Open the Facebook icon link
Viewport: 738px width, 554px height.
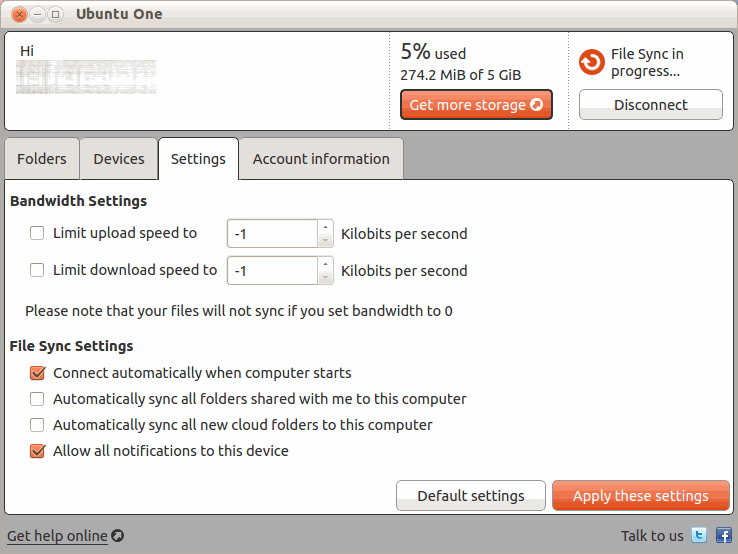click(x=723, y=536)
